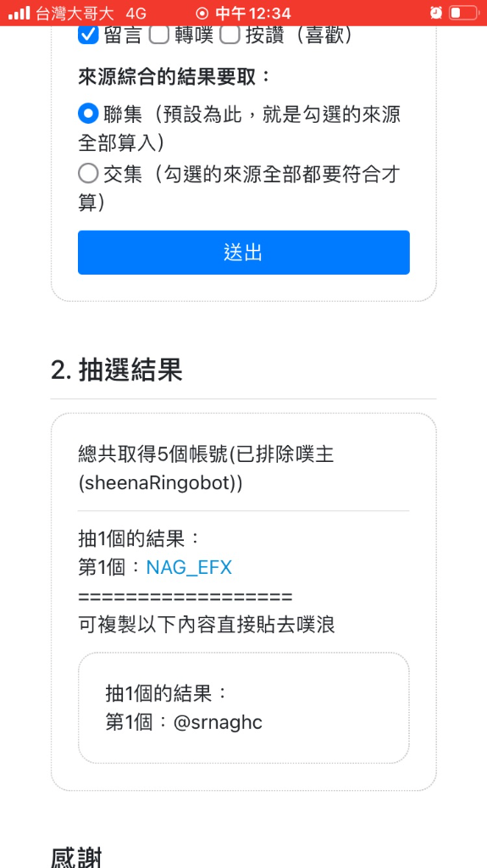Open the NAG_EFX winner link

(x=189, y=567)
